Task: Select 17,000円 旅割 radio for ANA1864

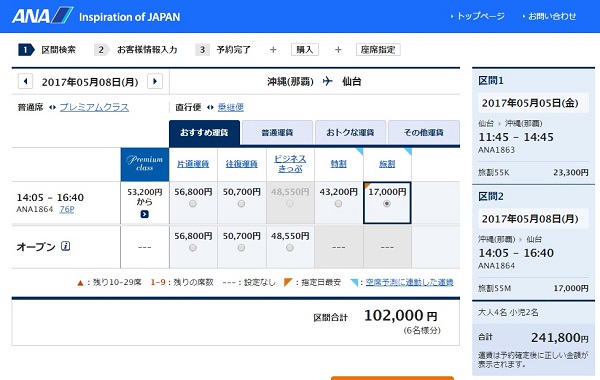Action: (387, 204)
